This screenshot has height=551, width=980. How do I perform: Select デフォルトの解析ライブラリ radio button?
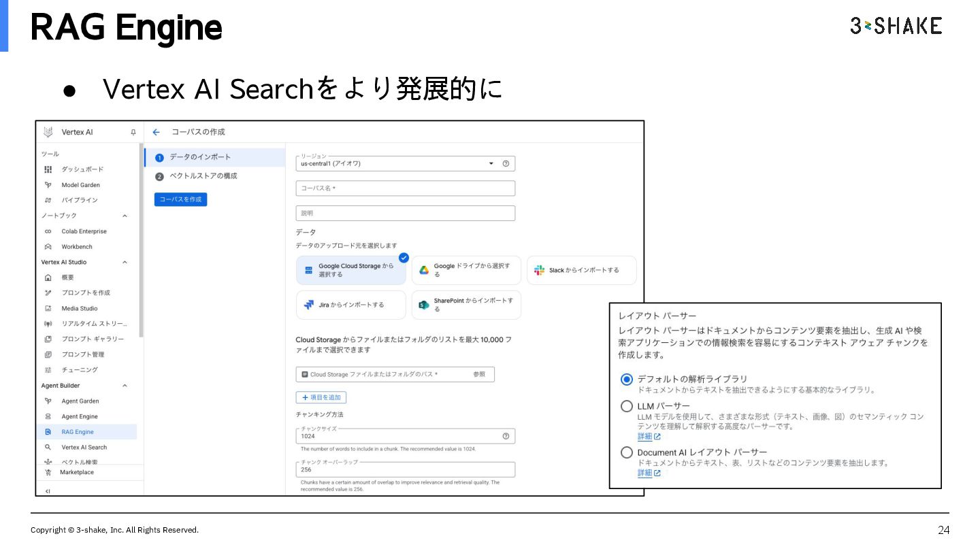(627, 380)
